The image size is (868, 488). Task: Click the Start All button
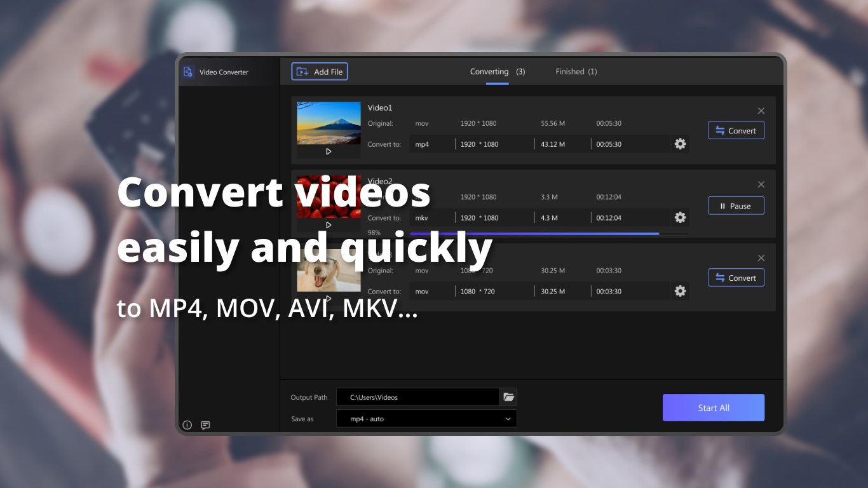713,407
